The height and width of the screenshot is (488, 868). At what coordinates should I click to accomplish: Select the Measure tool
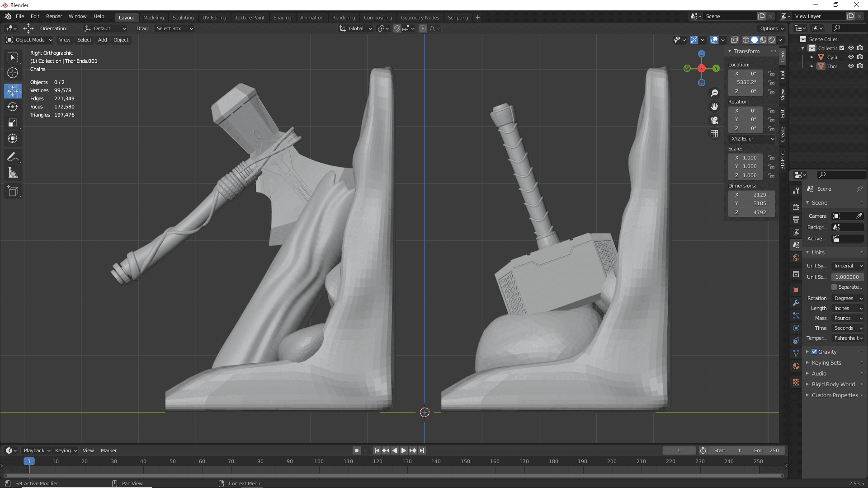point(13,173)
